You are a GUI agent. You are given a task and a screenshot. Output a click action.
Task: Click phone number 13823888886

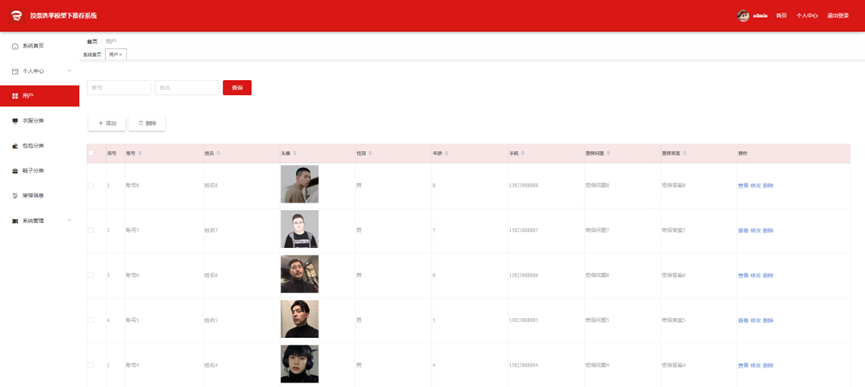point(524,276)
